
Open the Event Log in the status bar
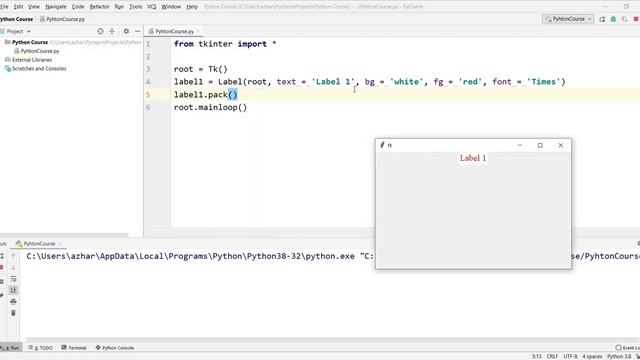point(628,348)
